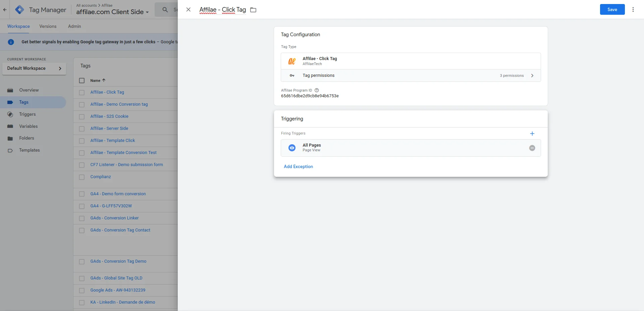644x311 pixels.
Task: Open the Affilae - S2S Cookie tag
Action: point(109,116)
